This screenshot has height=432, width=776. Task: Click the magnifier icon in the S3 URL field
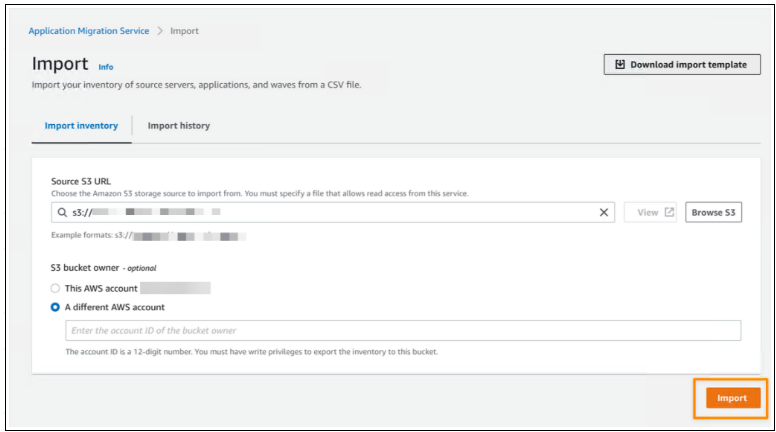click(62, 212)
